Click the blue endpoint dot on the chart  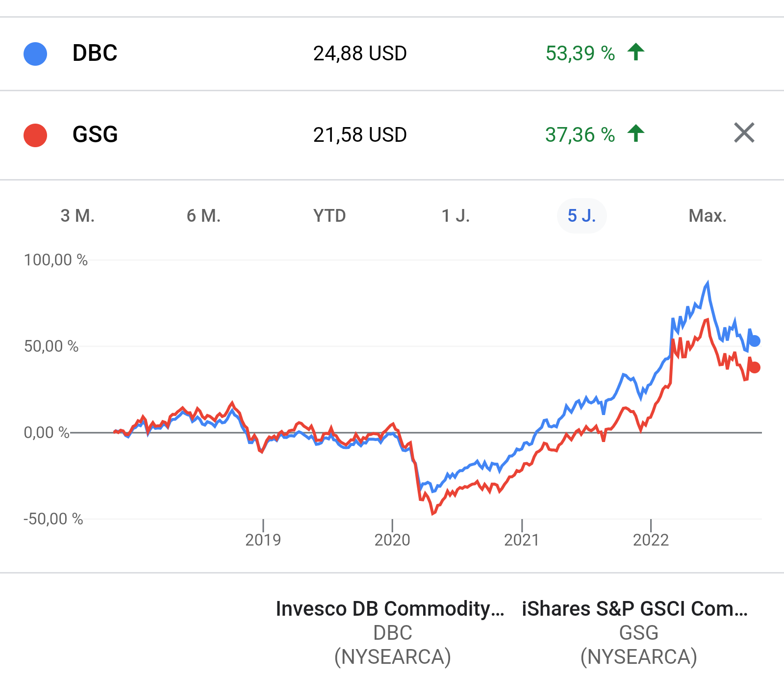[x=755, y=341]
